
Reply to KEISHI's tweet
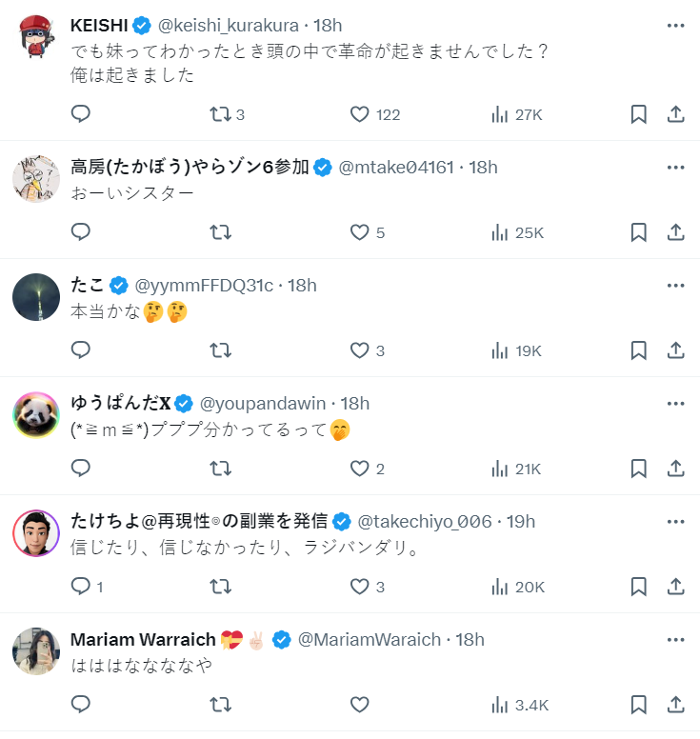click(x=81, y=114)
